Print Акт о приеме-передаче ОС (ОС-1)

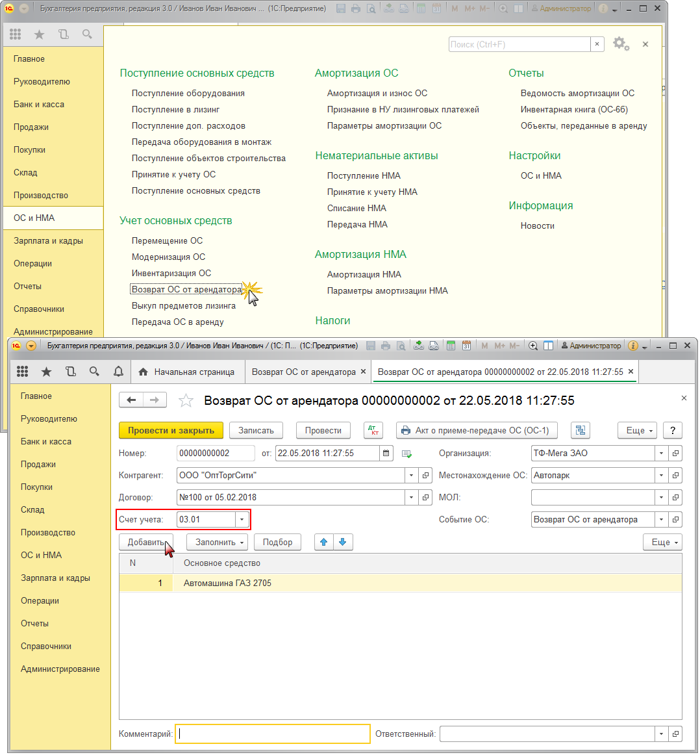(476, 431)
